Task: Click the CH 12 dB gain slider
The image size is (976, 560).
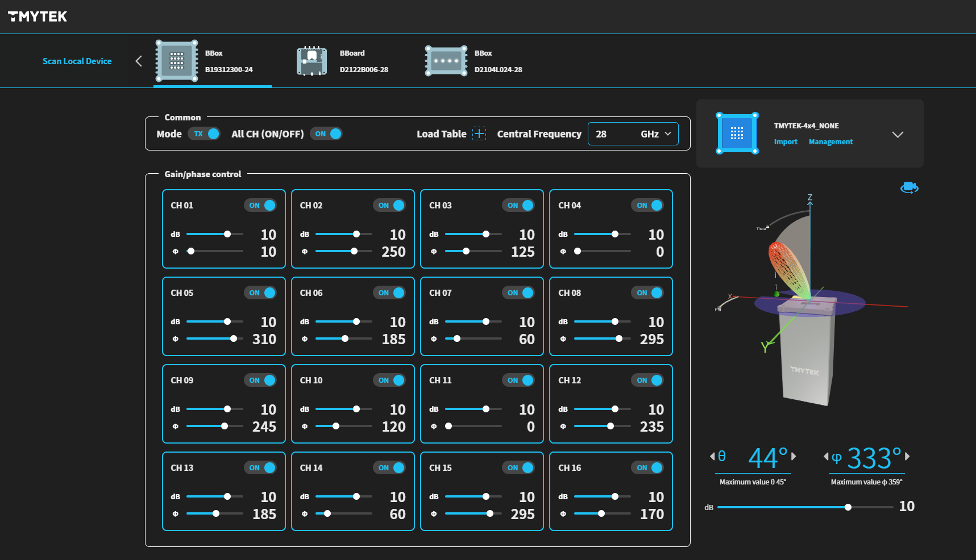Action: point(602,409)
